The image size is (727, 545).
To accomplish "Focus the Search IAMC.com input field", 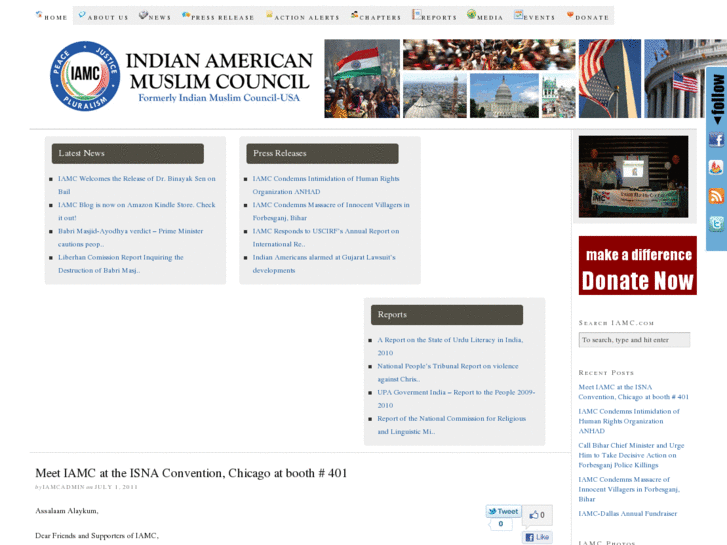I will [x=634, y=340].
